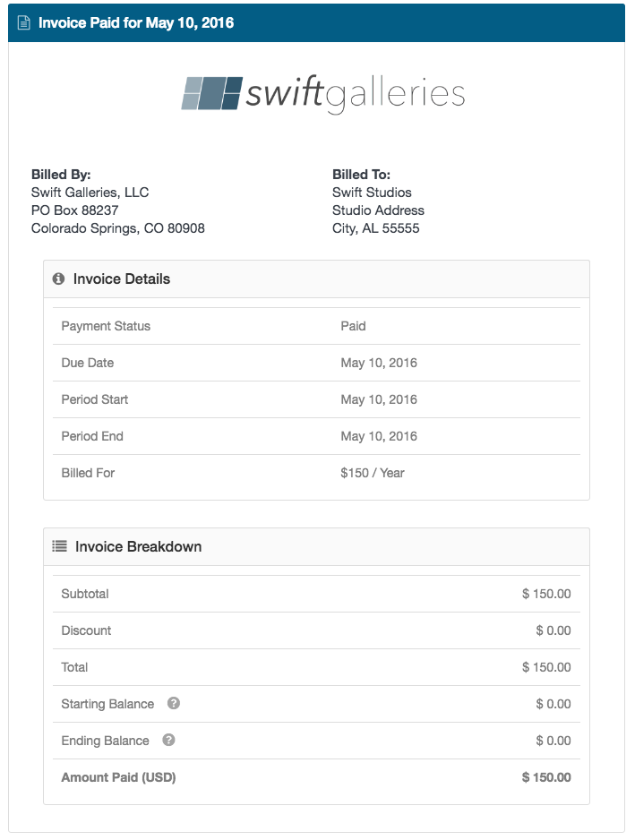
Task: Select the Invoice Paid for May 10, 2016 title
Action: click(x=136, y=23)
